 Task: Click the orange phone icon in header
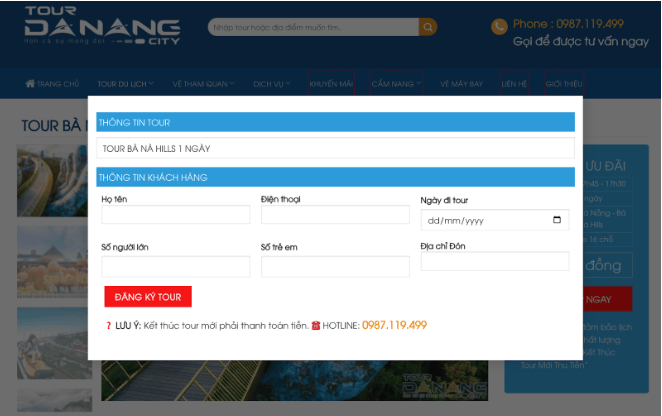(499, 27)
